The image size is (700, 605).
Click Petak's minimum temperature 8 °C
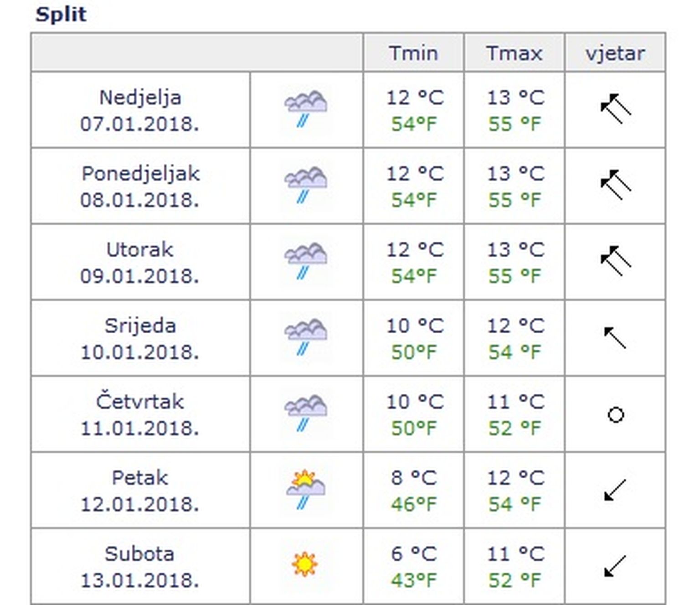coord(413,477)
